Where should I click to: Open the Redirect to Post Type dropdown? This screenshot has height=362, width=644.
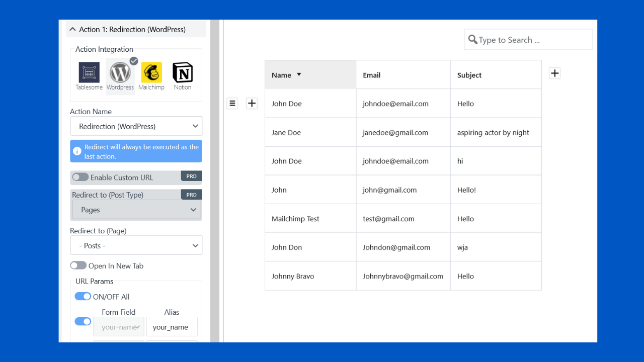136,210
